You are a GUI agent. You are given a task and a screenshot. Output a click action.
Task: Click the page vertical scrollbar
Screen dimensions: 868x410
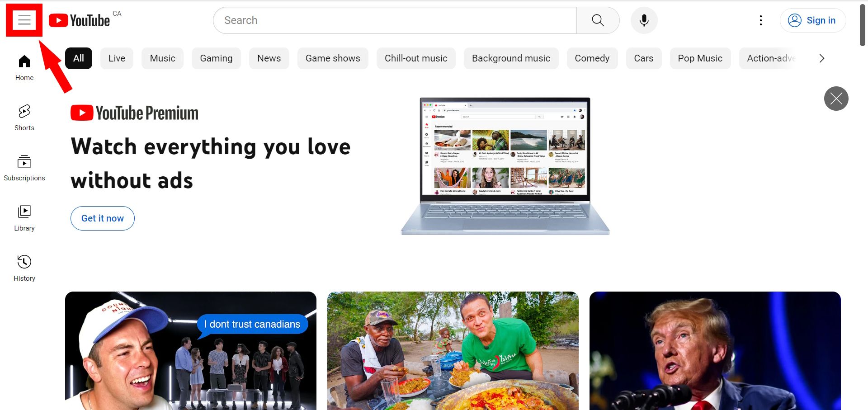click(x=863, y=25)
